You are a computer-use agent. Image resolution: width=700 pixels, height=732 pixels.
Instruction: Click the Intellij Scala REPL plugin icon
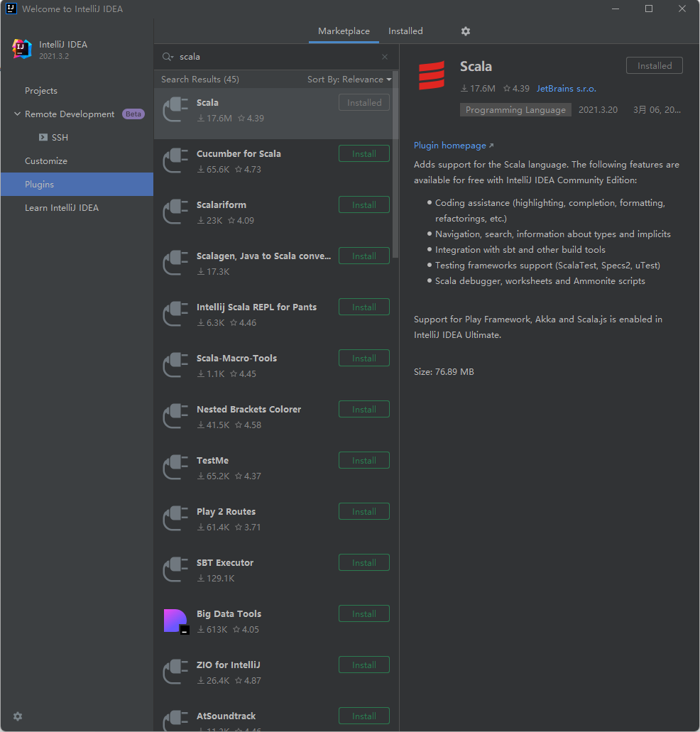click(175, 315)
